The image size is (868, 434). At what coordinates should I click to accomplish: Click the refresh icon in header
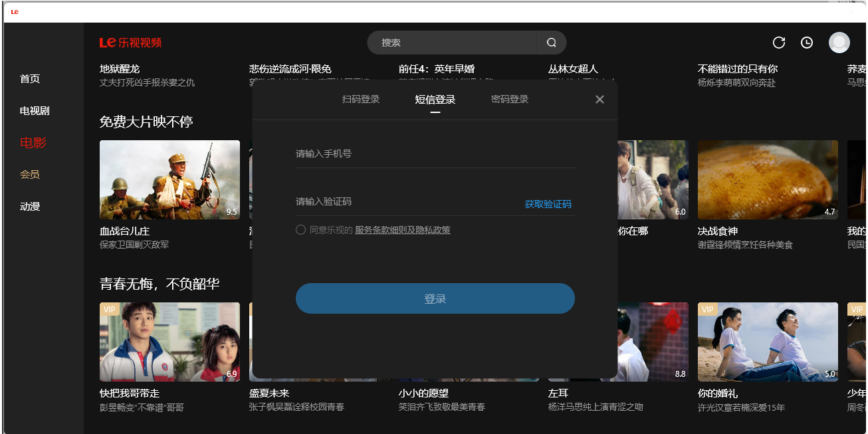coord(779,43)
